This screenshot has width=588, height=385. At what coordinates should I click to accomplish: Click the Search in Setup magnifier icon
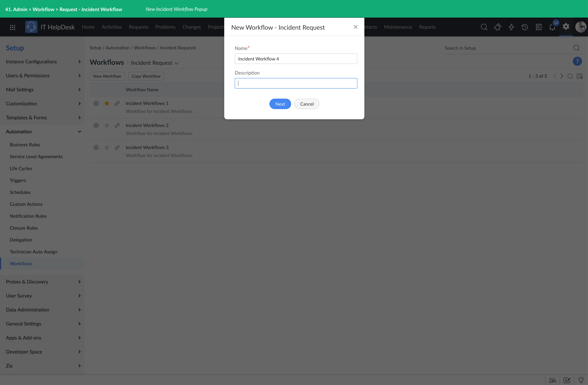[576, 48]
